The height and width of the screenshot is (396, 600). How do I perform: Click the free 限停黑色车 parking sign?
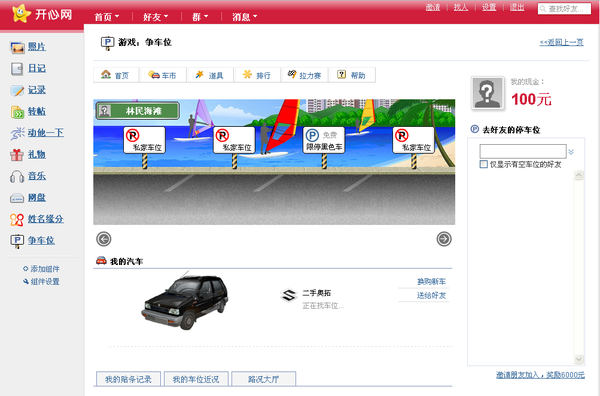[x=324, y=140]
